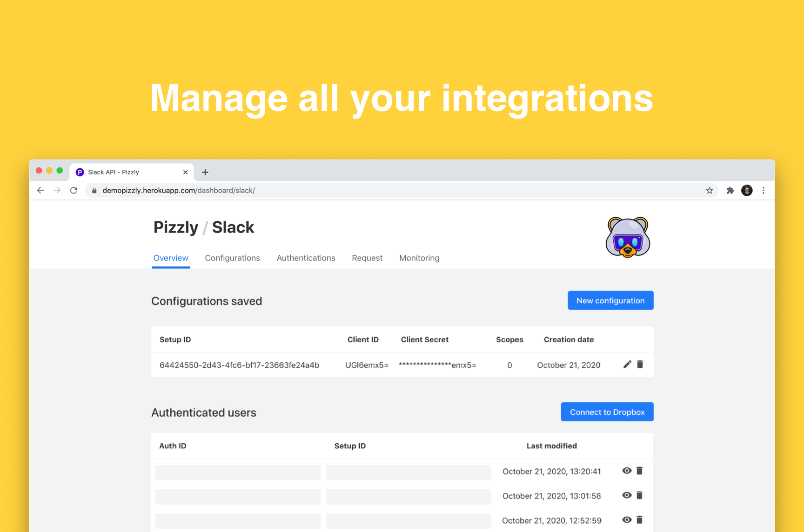Delete the authentication modified at 12:52:59
The height and width of the screenshot is (532, 804).
640,520
